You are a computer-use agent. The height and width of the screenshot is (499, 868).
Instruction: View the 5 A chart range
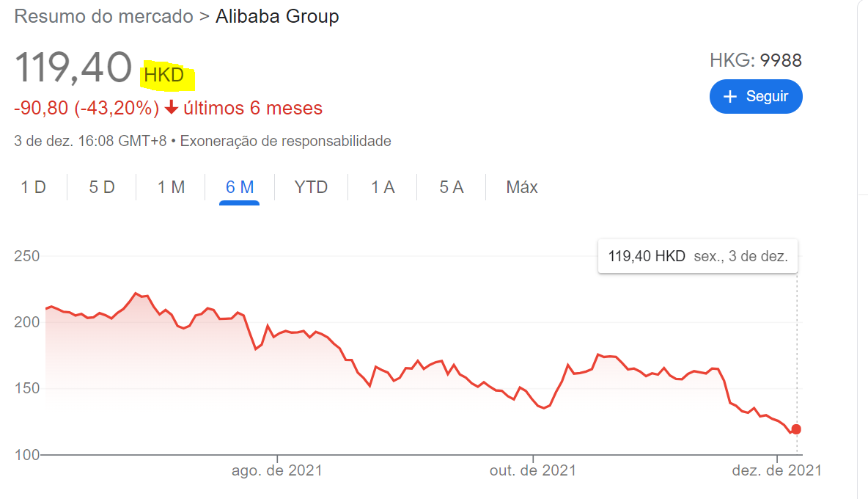[x=452, y=187]
